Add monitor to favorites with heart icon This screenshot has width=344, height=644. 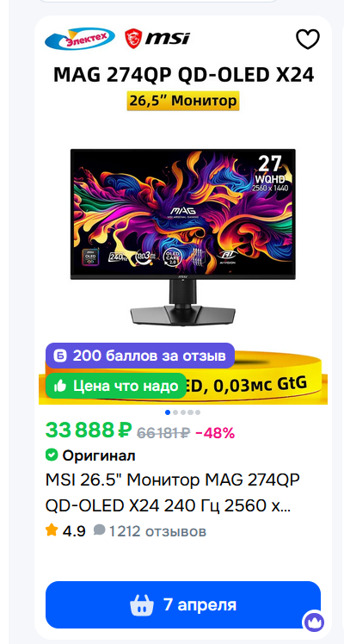coord(308,40)
